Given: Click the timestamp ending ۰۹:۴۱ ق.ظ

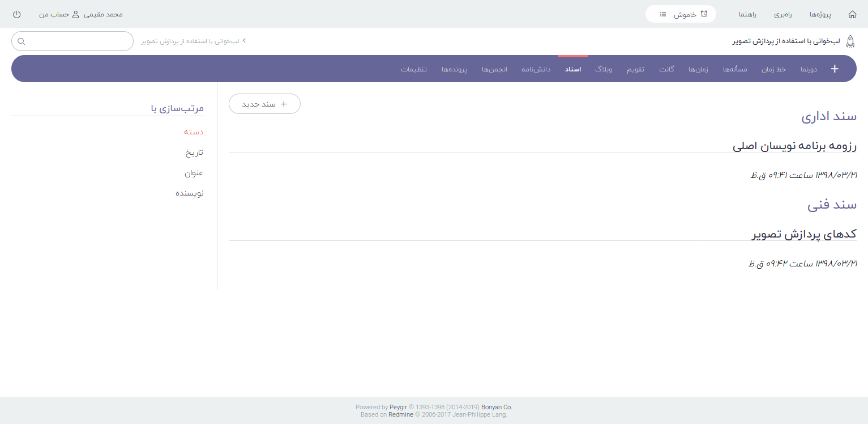Looking at the screenshot, I should tap(804, 175).
